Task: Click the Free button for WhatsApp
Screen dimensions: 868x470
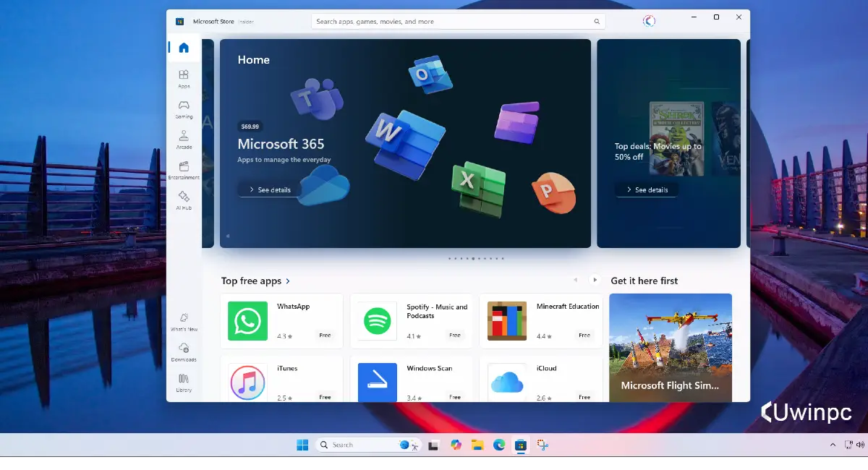Action: [325, 336]
